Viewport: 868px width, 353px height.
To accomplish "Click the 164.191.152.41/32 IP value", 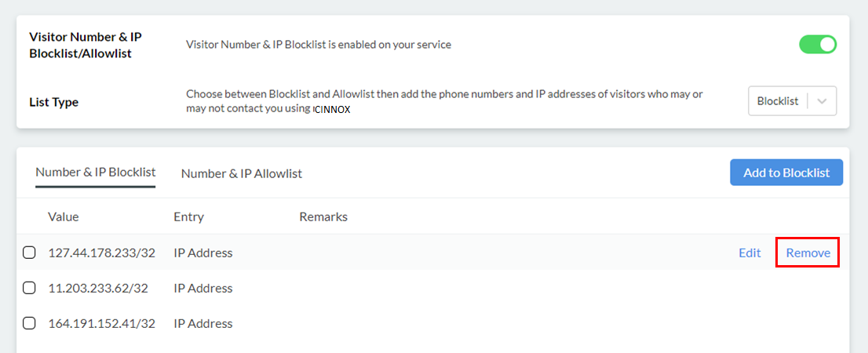I will pyautogui.click(x=101, y=323).
